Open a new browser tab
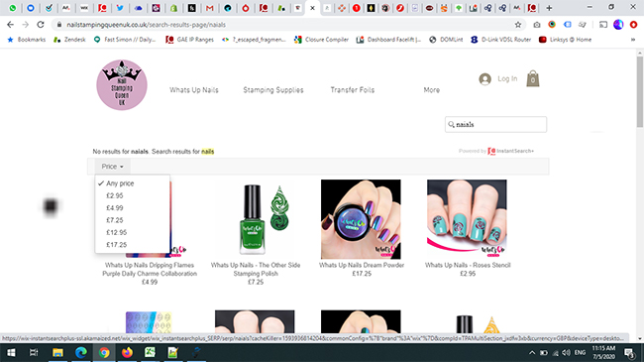The image size is (644, 362). coord(549,8)
